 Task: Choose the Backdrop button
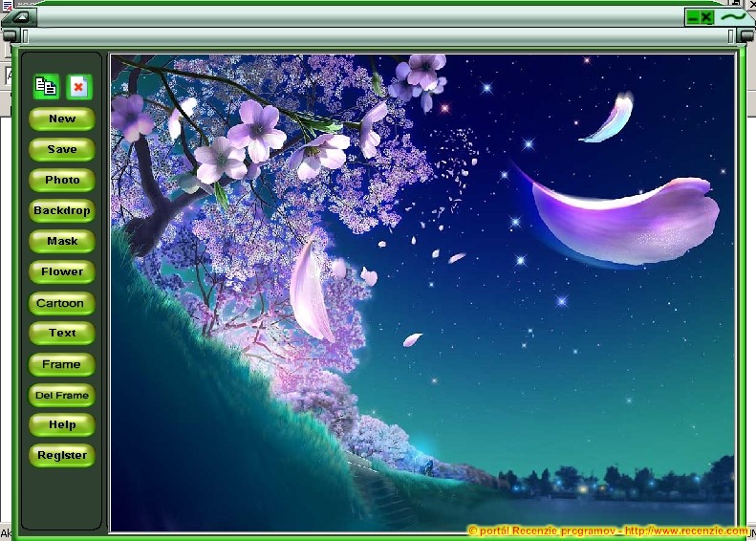(x=62, y=210)
